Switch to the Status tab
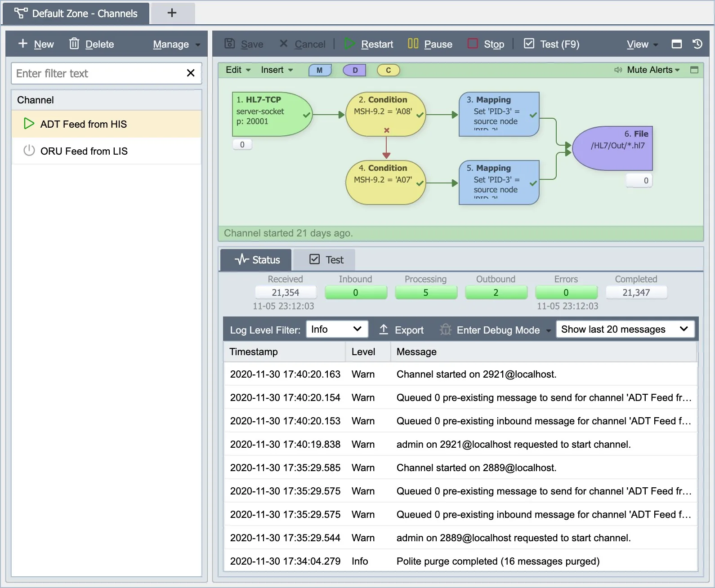715x588 pixels. pos(256,260)
